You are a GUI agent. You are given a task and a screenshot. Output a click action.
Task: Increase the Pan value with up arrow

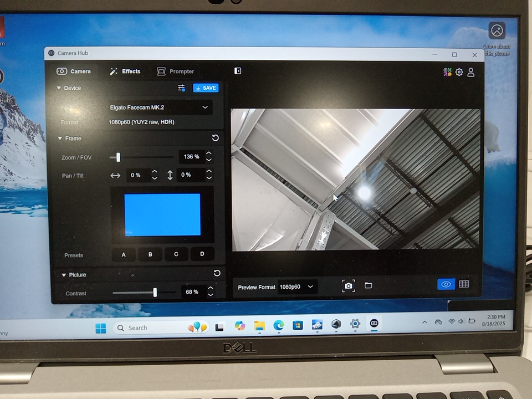coord(155,172)
